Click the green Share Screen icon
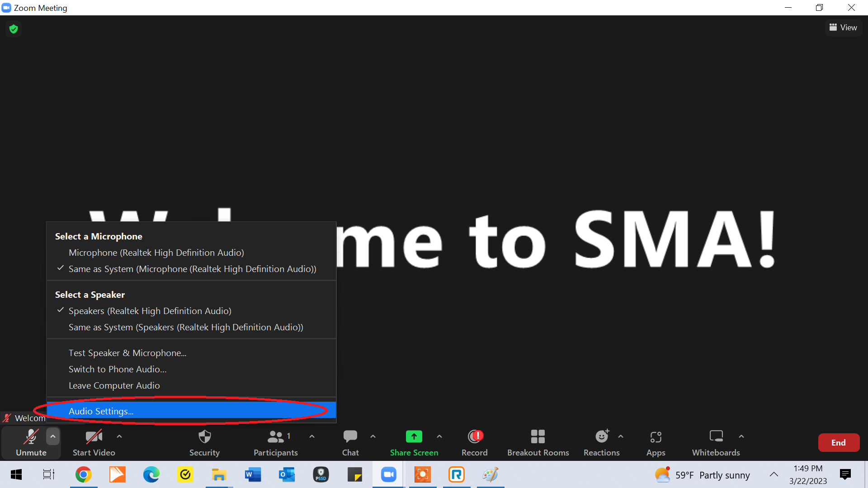 tap(414, 436)
